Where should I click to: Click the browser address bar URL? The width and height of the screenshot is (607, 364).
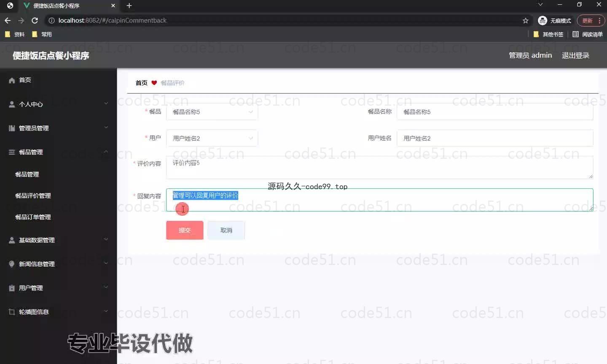[x=112, y=20]
